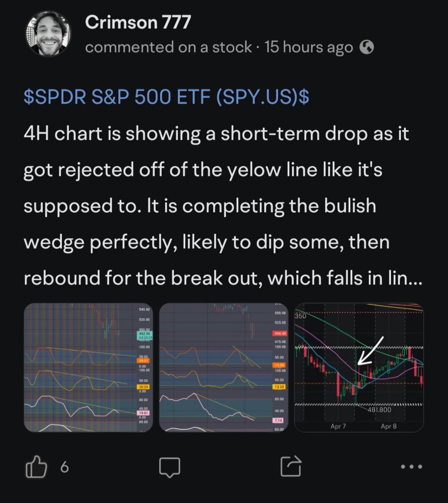Tap the share post icon
Viewport: 448px width, 503px height.
point(291,466)
